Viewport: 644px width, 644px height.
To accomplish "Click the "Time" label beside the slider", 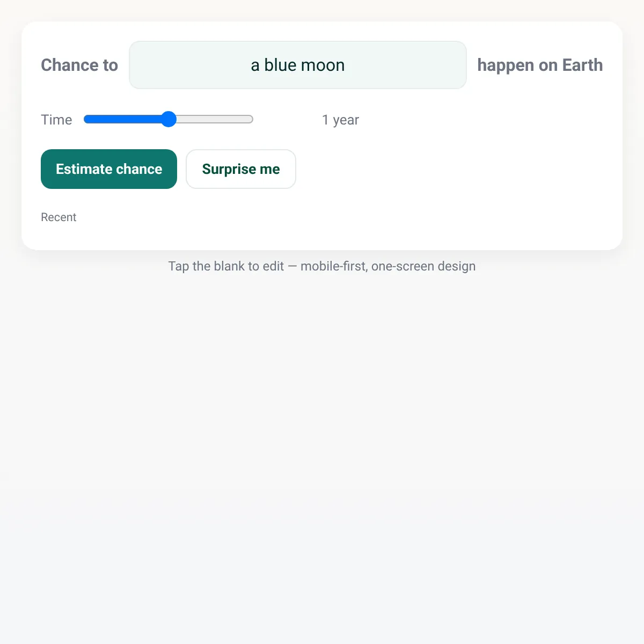I will tap(56, 120).
